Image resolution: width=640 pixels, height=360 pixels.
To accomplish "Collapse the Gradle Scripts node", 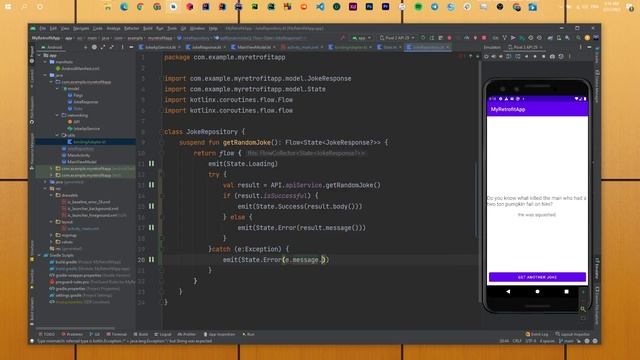I will point(40,255).
